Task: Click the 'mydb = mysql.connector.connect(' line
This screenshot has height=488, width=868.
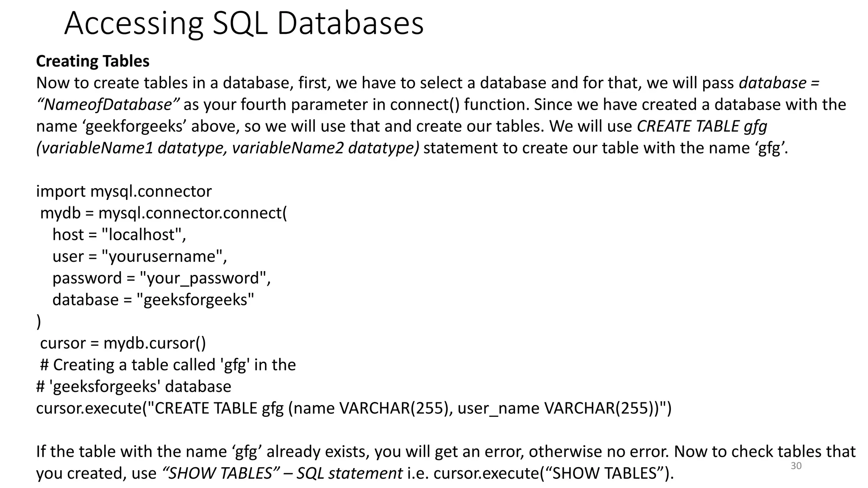Action: click(163, 213)
